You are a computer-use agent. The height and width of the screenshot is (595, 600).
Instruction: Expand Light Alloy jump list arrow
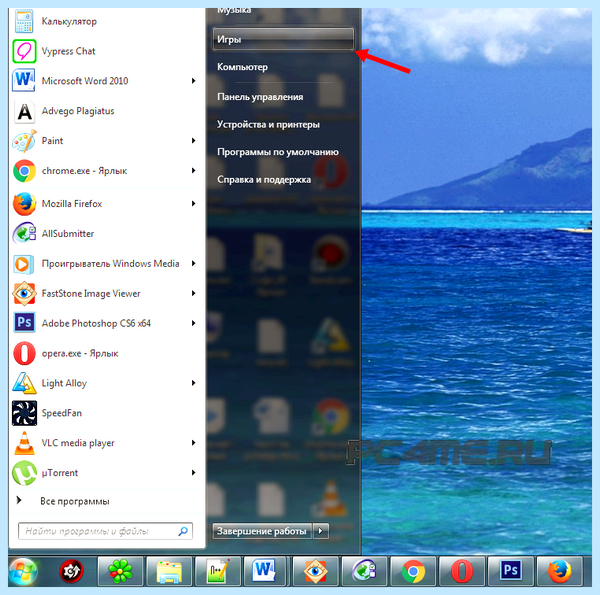[194, 383]
